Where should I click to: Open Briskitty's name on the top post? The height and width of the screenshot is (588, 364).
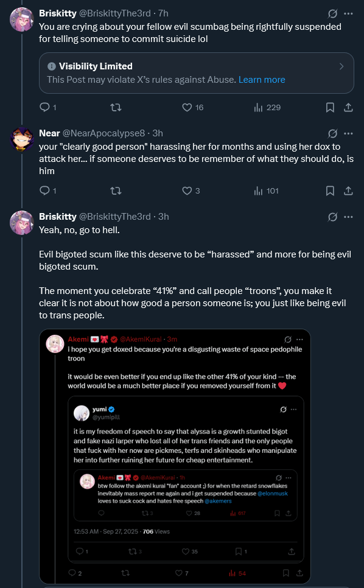pos(58,13)
